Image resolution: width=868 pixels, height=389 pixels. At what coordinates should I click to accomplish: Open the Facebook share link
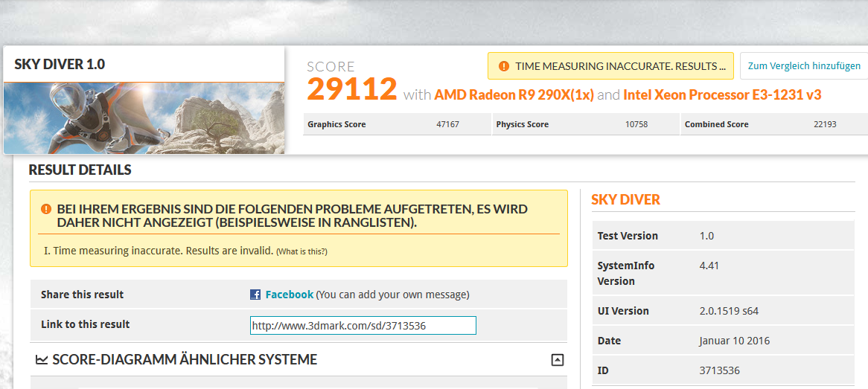coord(290,295)
